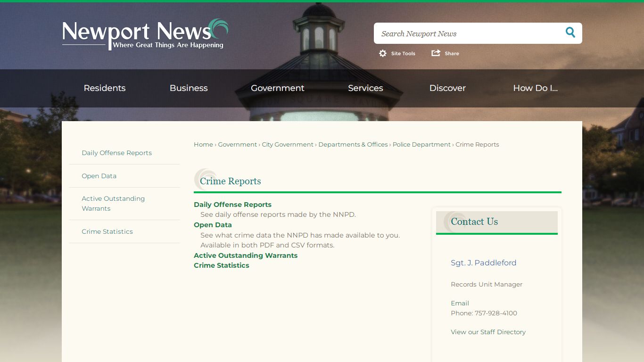Viewport: 644px width, 362px height.
Task: Open the Residents menu
Action: pos(105,88)
